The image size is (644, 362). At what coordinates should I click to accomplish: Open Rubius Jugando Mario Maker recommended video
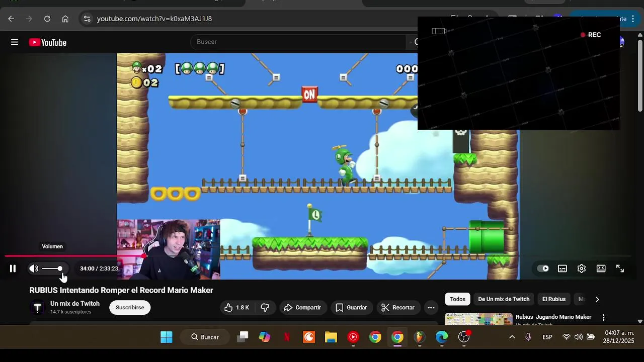pyautogui.click(x=553, y=317)
